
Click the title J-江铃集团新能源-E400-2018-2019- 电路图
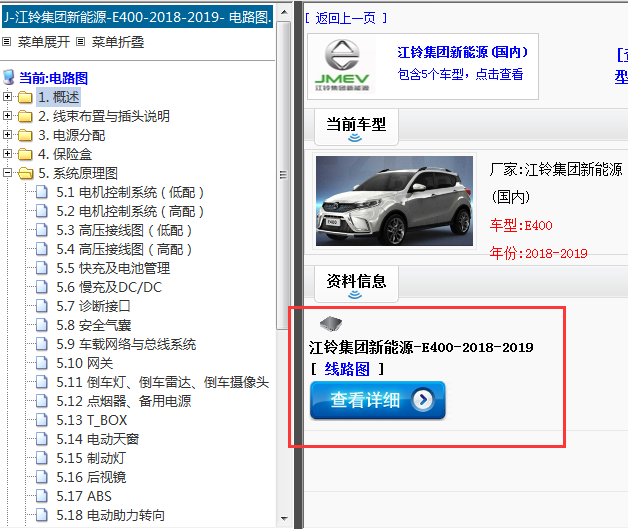click(x=137, y=17)
